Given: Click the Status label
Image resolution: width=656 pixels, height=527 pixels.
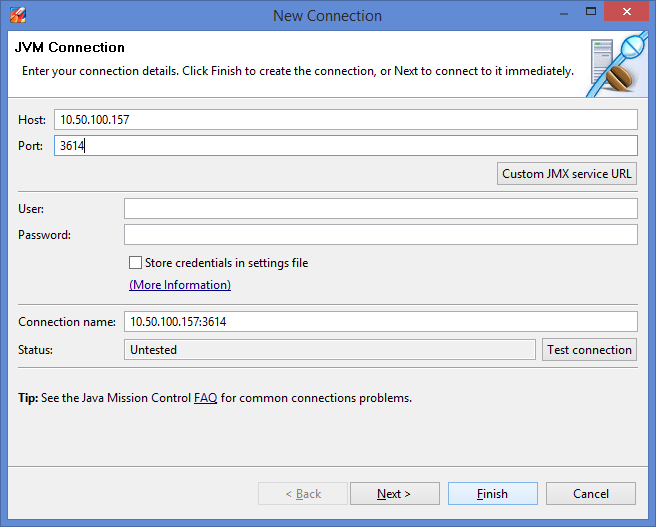Looking at the screenshot, I should [x=35, y=350].
